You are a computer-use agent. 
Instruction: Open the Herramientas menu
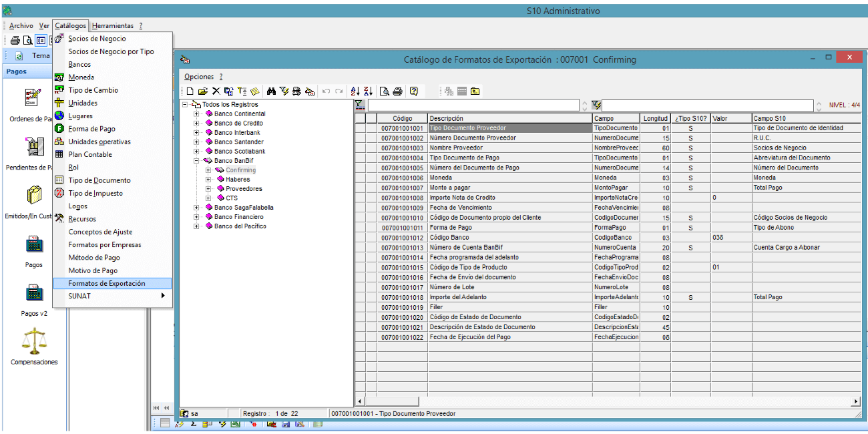pyautogui.click(x=113, y=25)
